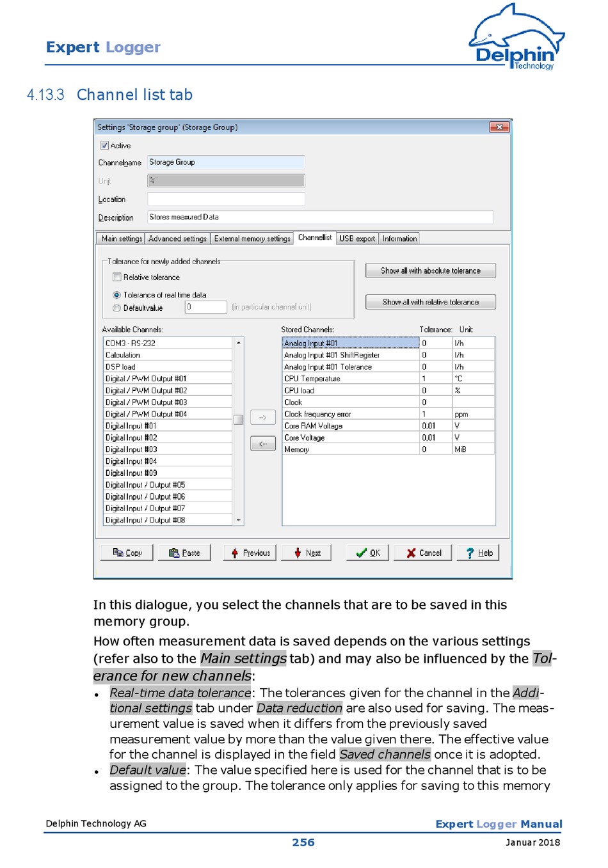The height and width of the screenshot is (868, 608).
Task: Click the Description field
Action: [321, 217]
